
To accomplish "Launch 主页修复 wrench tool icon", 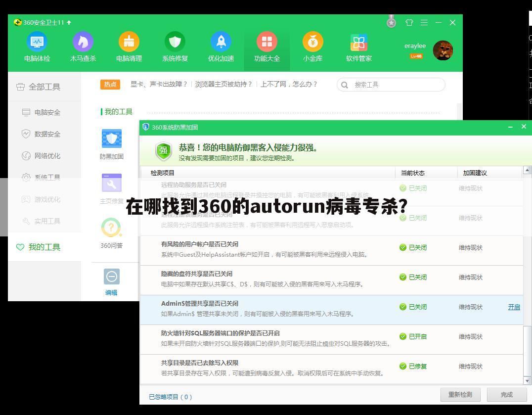I will pyautogui.click(x=112, y=183).
